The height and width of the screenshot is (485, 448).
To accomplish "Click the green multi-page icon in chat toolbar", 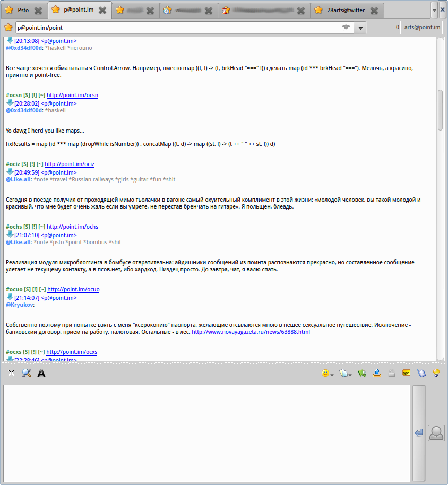I will coord(362,373).
